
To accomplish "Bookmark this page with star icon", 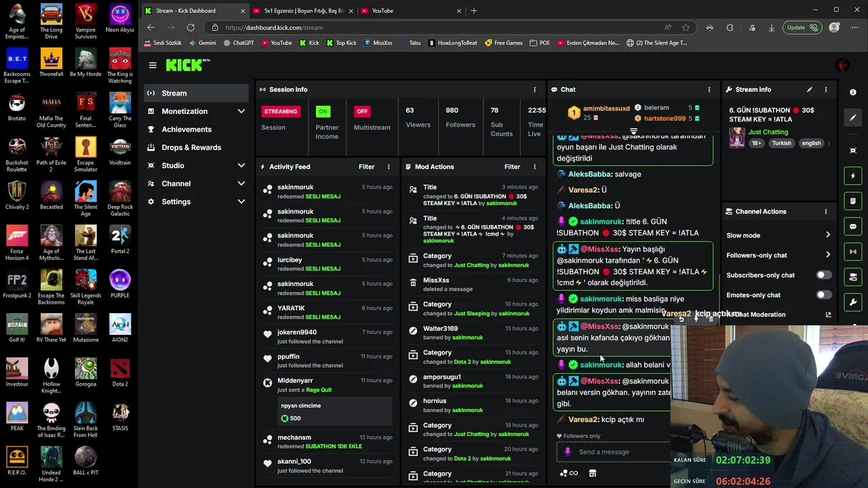I will click(686, 28).
